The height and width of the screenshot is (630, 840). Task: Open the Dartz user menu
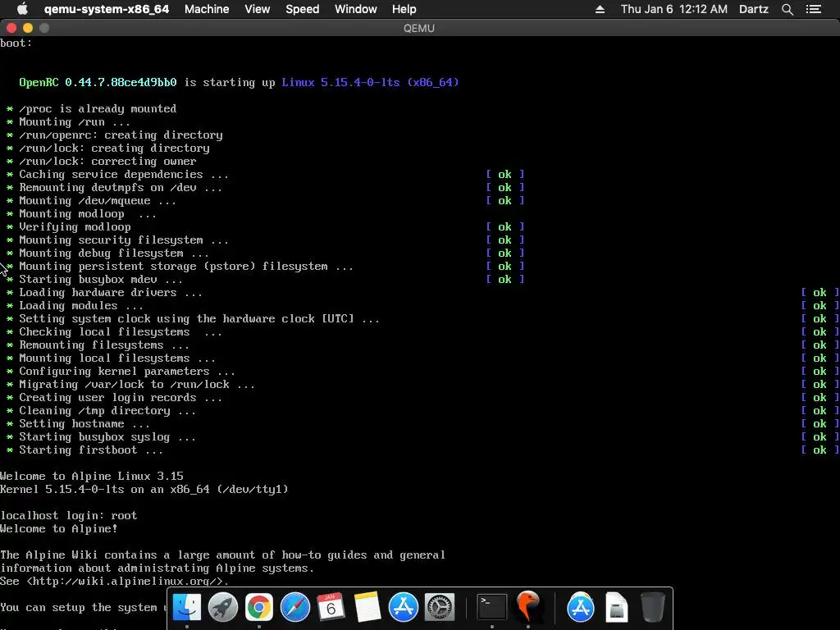point(754,9)
